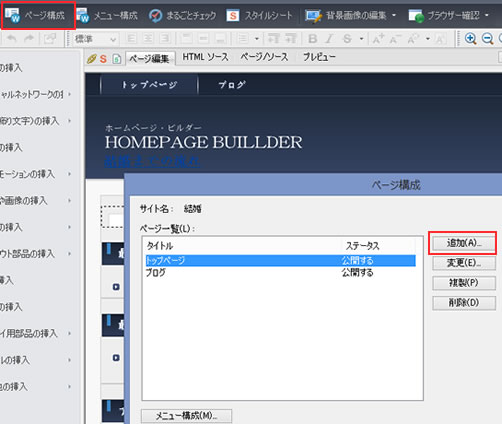Increase font size with A+ icon

[378, 39]
